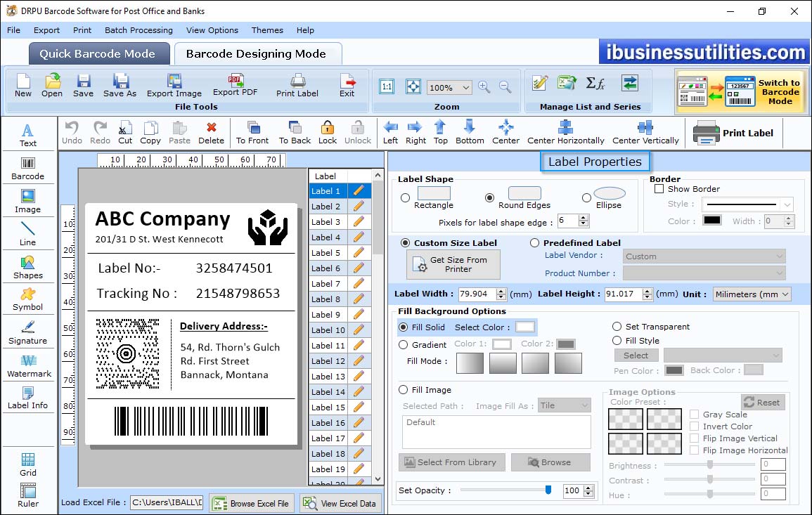Click Save As in File Tools

[120, 86]
